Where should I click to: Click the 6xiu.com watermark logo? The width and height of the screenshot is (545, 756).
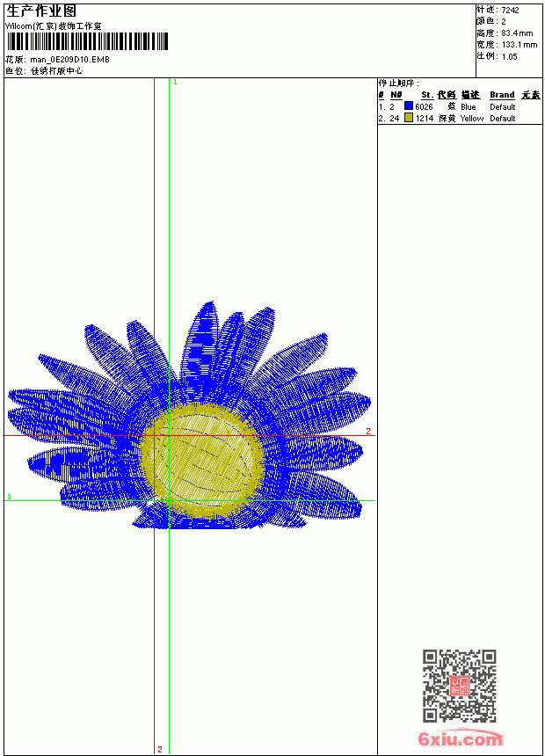tap(460, 738)
